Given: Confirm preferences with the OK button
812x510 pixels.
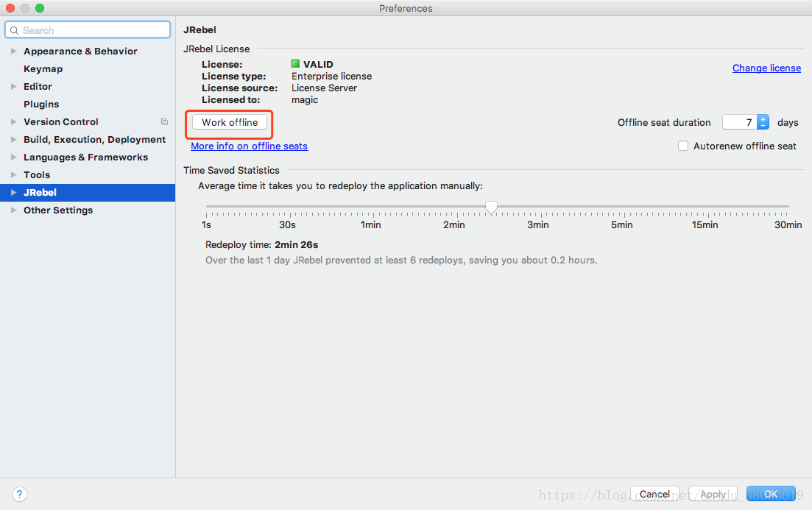Looking at the screenshot, I should point(771,494).
